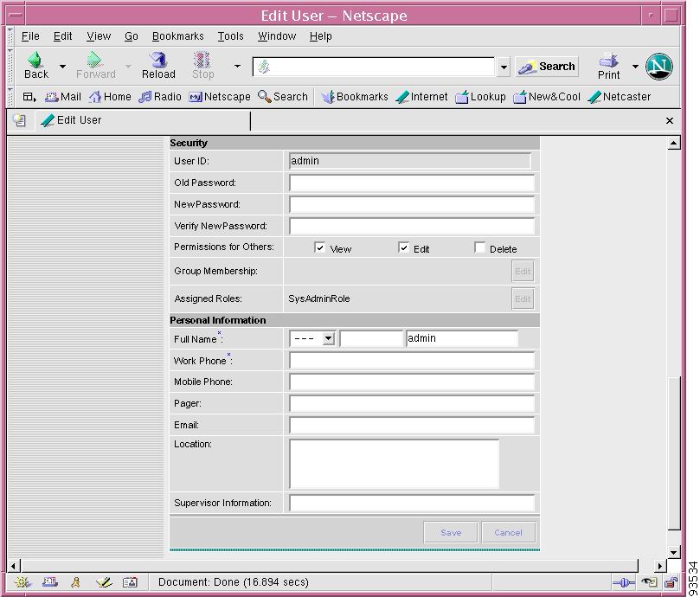Open the Back button history dropdown arrow
The width and height of the screenshot is (700, 597).
(x=62, y=66)
